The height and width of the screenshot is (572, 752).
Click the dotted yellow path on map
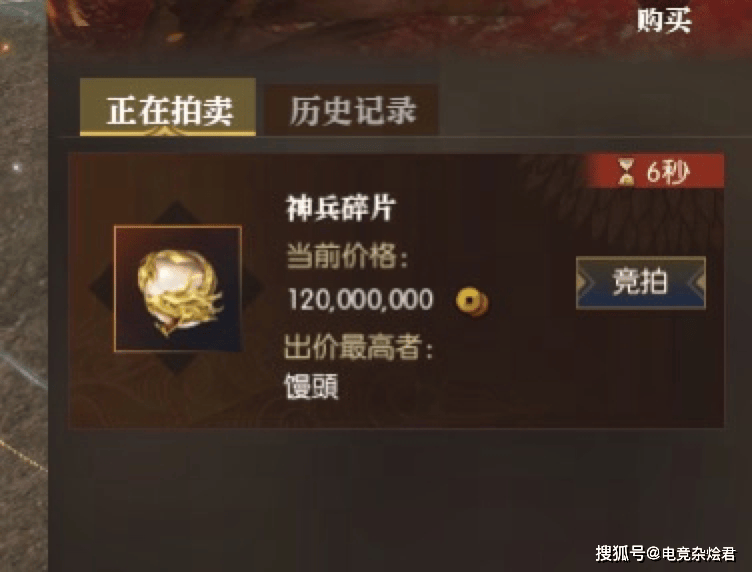23,455
